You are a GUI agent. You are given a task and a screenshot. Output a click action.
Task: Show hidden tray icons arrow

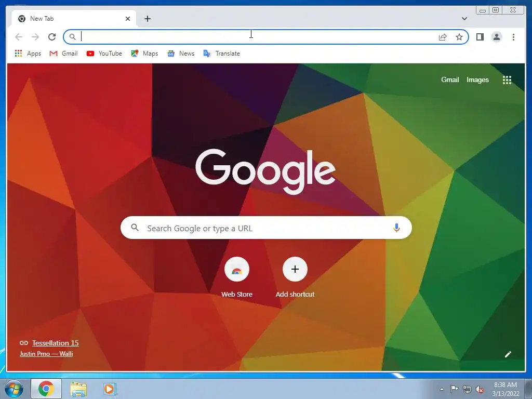point(442,389)
